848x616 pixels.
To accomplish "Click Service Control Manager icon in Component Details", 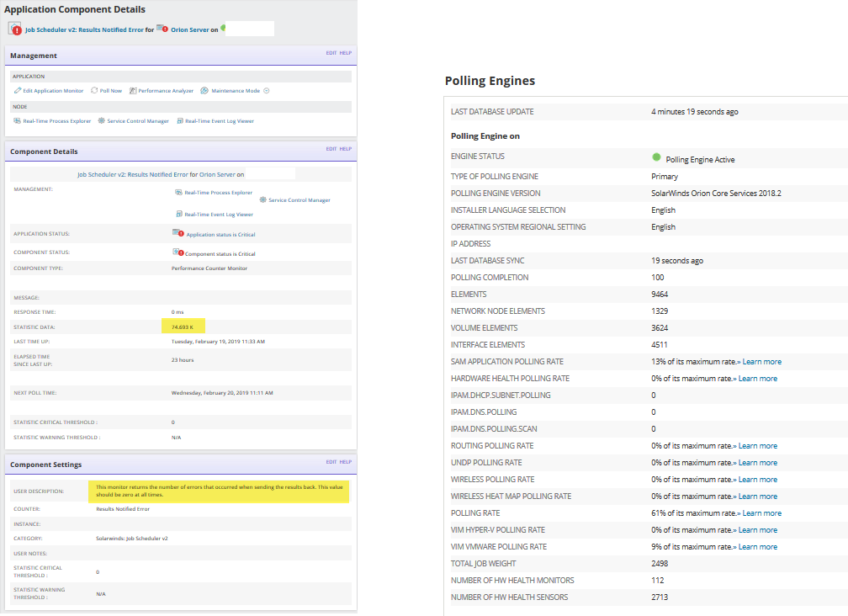I will tap(262, 200).
